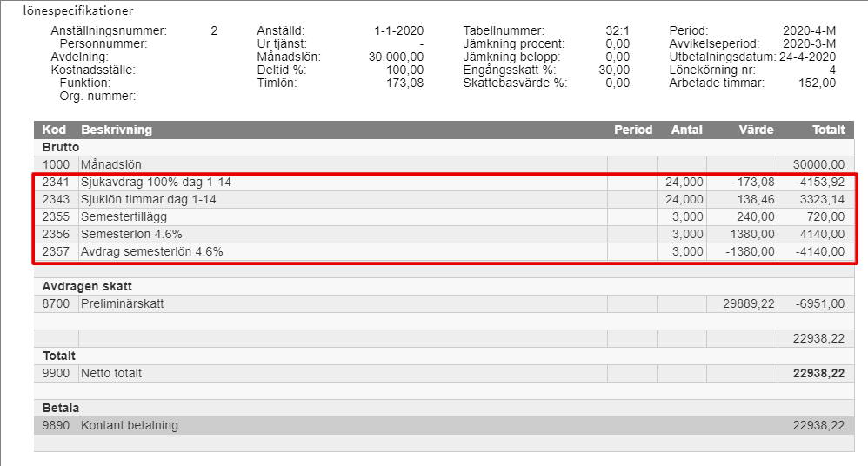
Task: Select code 2357 cell
Action: [56, 252]
